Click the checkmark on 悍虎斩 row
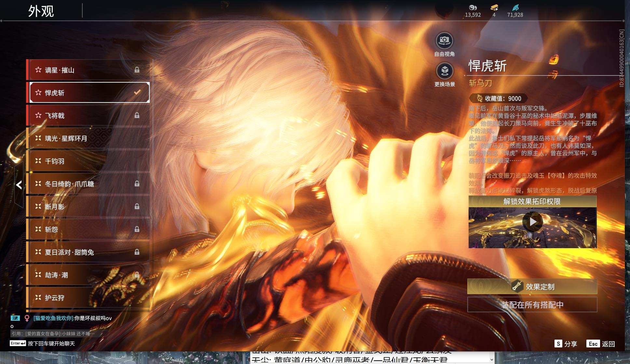Screen dimensions: 630x364 click(x=137, y=92)
